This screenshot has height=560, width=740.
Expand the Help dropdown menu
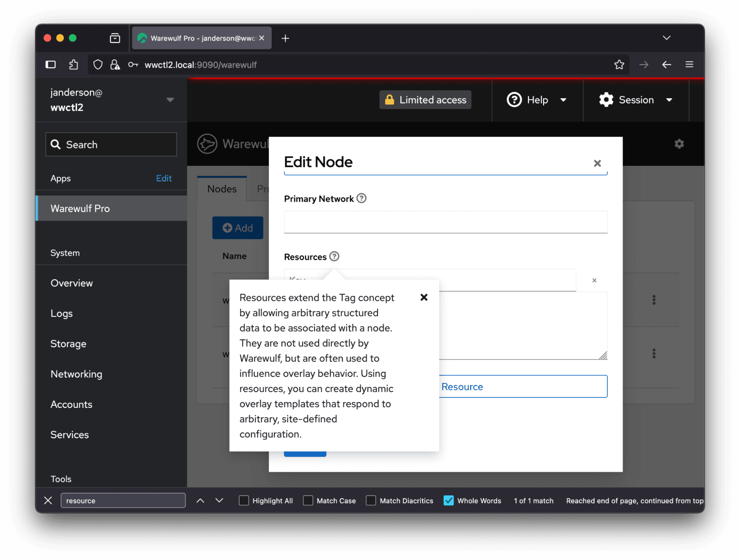536,100
